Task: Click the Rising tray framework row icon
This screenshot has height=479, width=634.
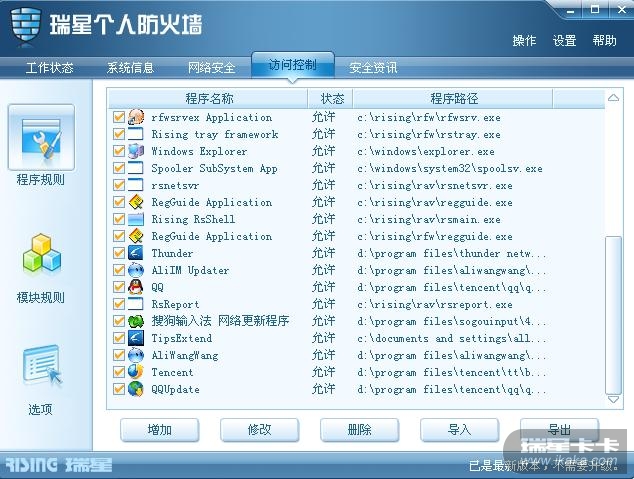Action: [x=136, y=134]
